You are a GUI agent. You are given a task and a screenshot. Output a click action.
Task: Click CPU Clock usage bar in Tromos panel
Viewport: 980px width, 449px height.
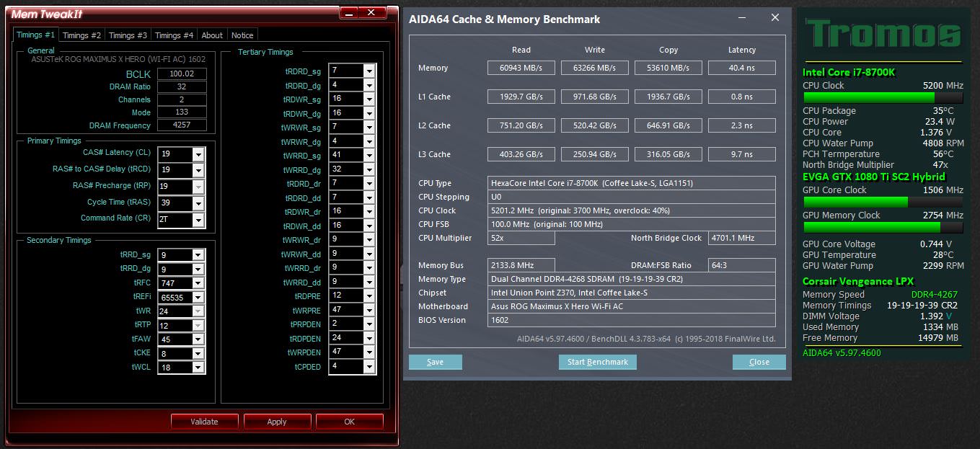(883, 98)
